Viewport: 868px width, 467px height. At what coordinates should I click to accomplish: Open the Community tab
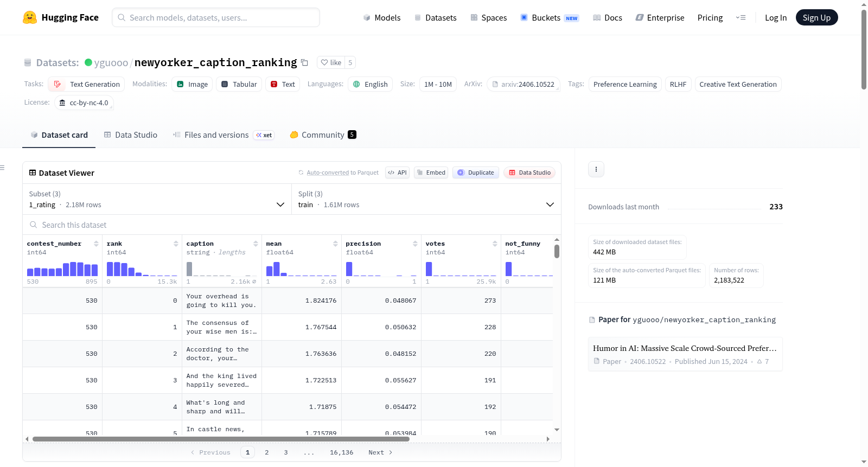click(323, 135)
